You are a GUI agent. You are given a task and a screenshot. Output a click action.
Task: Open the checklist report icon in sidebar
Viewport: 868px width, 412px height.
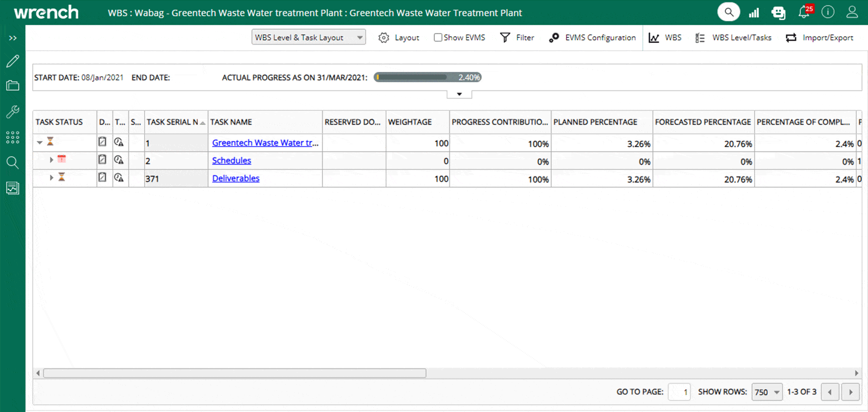(x=13, y=188)
